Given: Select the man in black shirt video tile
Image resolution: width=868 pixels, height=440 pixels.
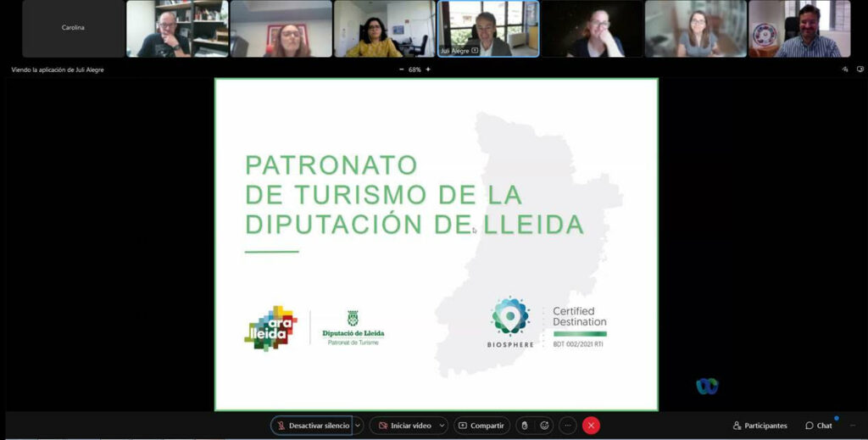Looking at the screenshot, I should pos(177,28).
